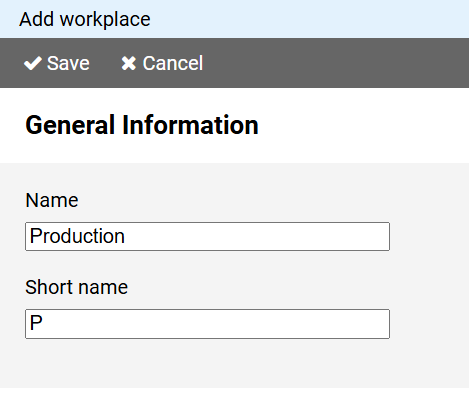Viewport: 469px width, 400px height.
Task: Click the Name field label
Action: (x=52, y=200)
